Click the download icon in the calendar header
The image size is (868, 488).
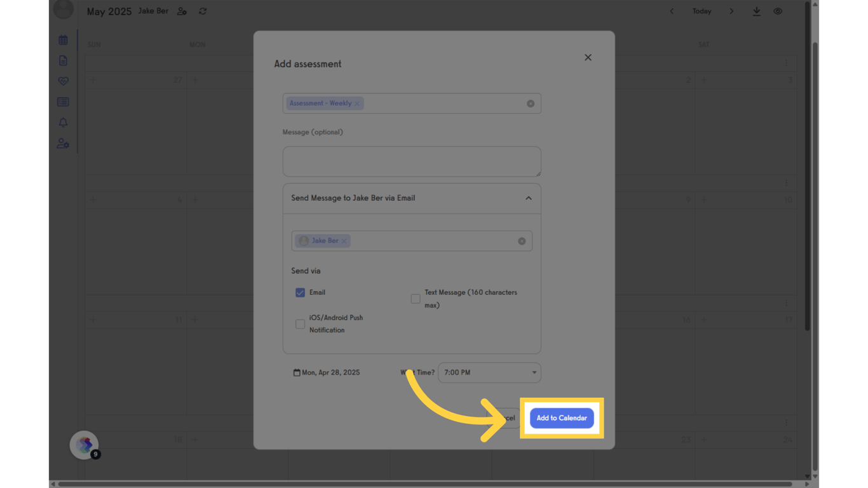tap(756, 11)
